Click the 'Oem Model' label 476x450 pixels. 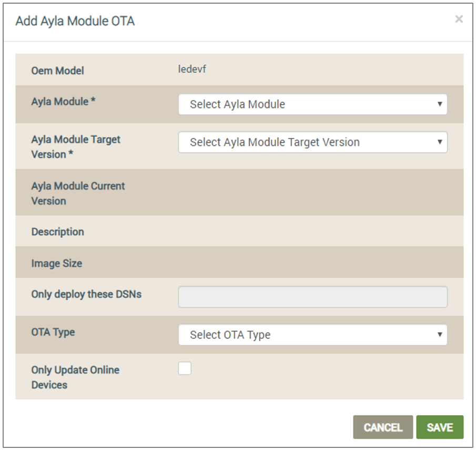[x=58, y=71]
